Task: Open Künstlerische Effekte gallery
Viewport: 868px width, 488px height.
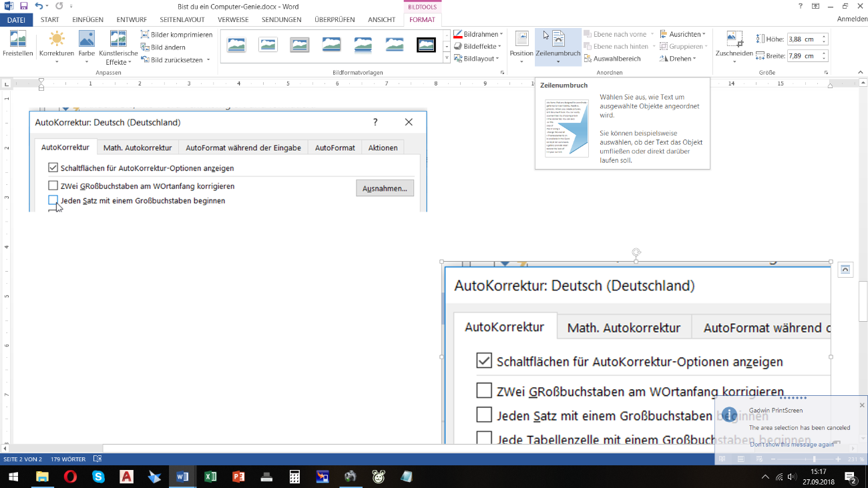Action: pyautogui.click(x=118, y=47)
